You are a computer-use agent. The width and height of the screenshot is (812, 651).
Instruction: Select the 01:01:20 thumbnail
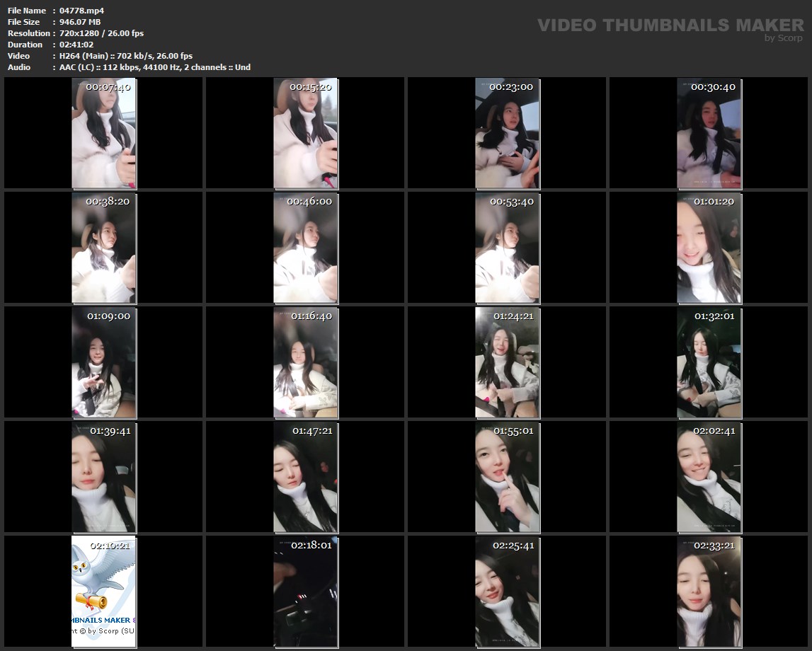coord(709,248)
